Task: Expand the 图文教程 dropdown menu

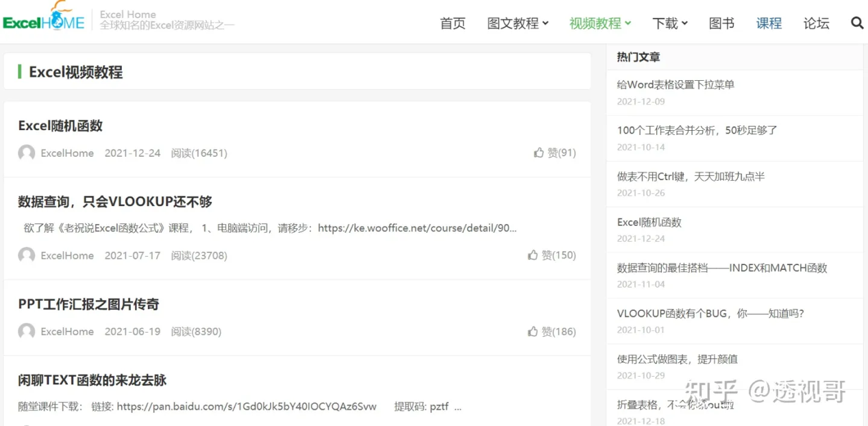Action: pos(518,23)
